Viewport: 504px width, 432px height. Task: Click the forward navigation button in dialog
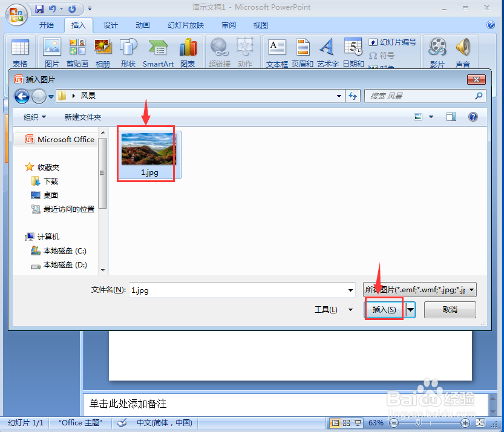[39, 96]
